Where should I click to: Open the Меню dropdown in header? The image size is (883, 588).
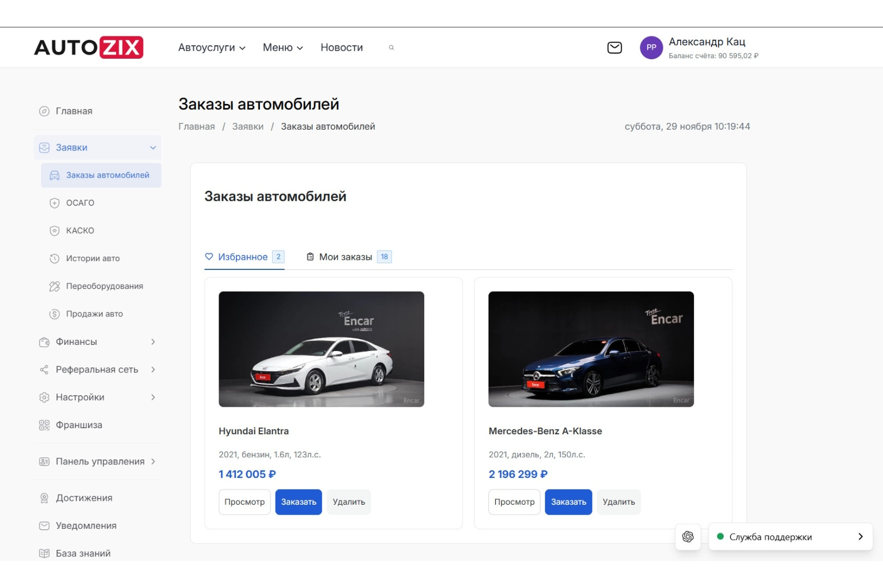click(x=283, y=48)
